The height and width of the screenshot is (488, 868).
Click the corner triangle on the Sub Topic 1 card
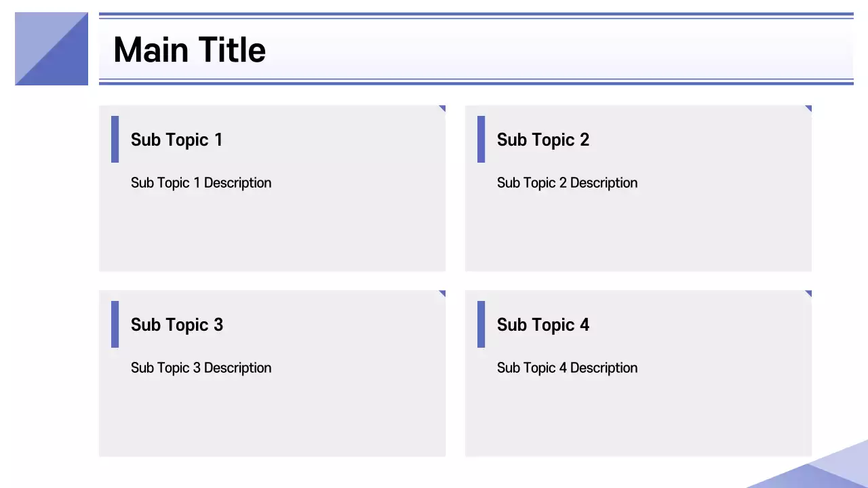pyautogui.click(x=443, y=108)
